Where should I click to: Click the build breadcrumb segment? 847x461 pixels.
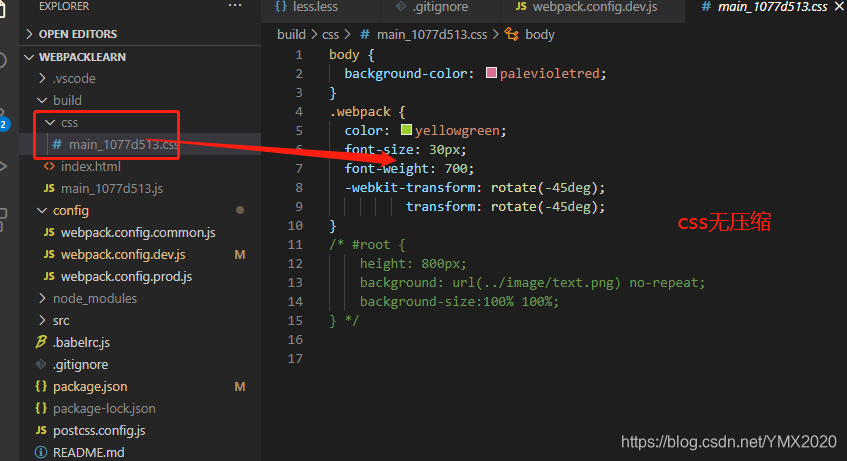pos(291,35)
